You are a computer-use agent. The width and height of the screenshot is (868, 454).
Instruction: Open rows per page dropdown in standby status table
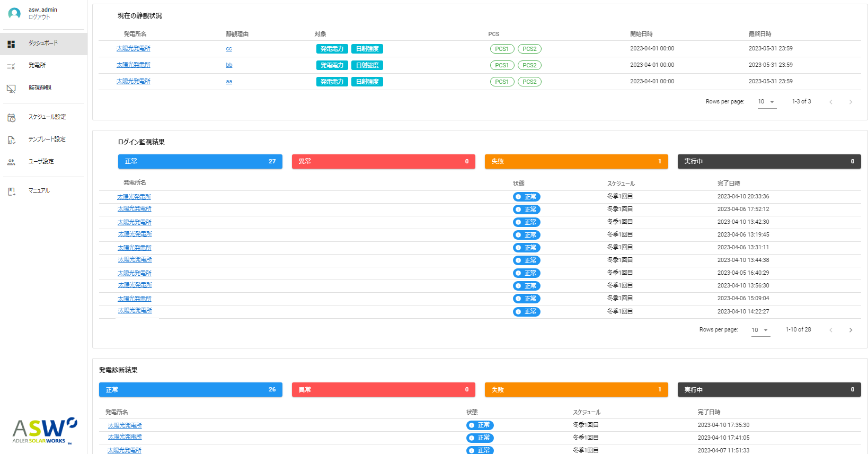[766, 102]
